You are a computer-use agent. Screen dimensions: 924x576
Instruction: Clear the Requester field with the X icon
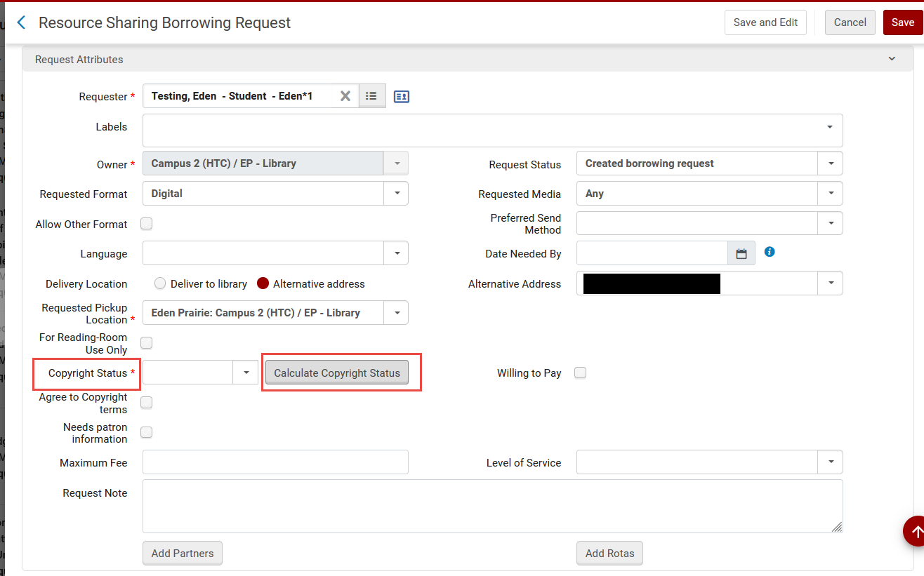345,96
